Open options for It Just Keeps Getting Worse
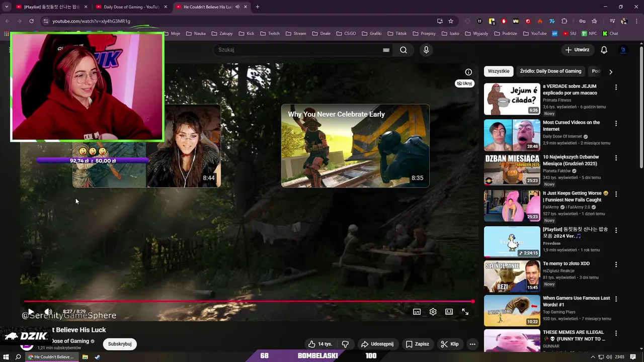Image resolution: width=644 pixels, height=362 pixels. coord(616,194)
